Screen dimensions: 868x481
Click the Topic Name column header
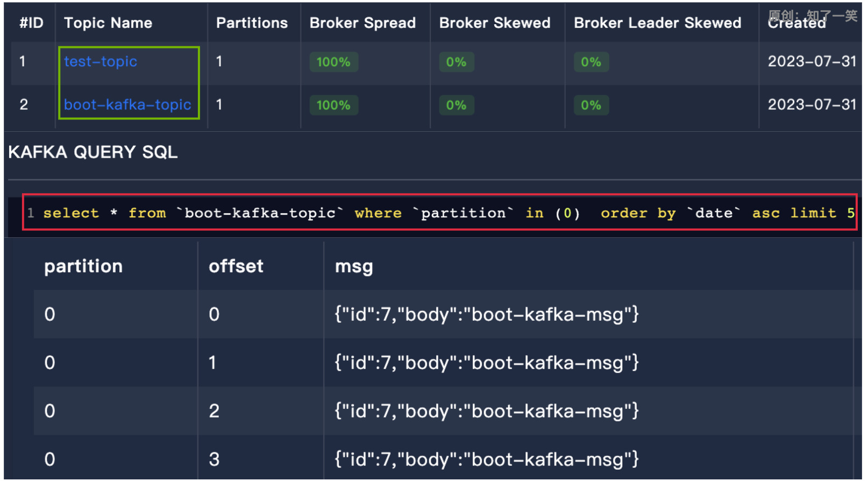click(x=108, y=23)
